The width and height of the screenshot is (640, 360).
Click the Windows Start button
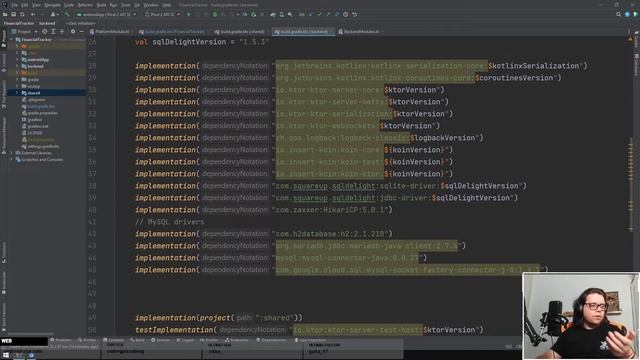click(6, 355)
